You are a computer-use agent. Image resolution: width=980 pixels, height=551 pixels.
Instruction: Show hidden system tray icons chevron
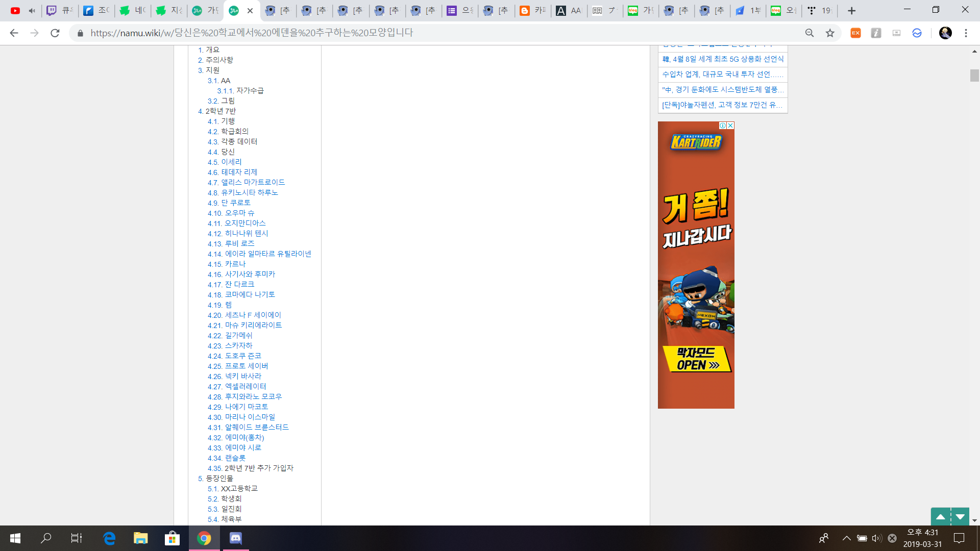pos(846,538)
